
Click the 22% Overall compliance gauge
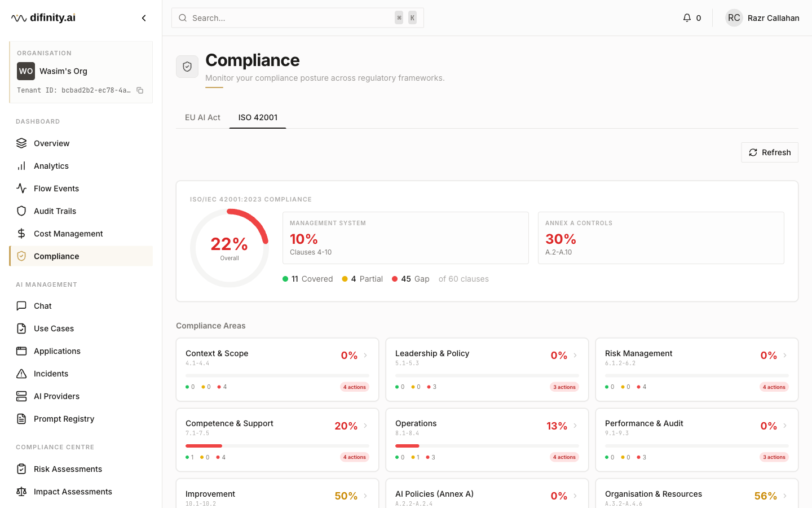point(230,248)
